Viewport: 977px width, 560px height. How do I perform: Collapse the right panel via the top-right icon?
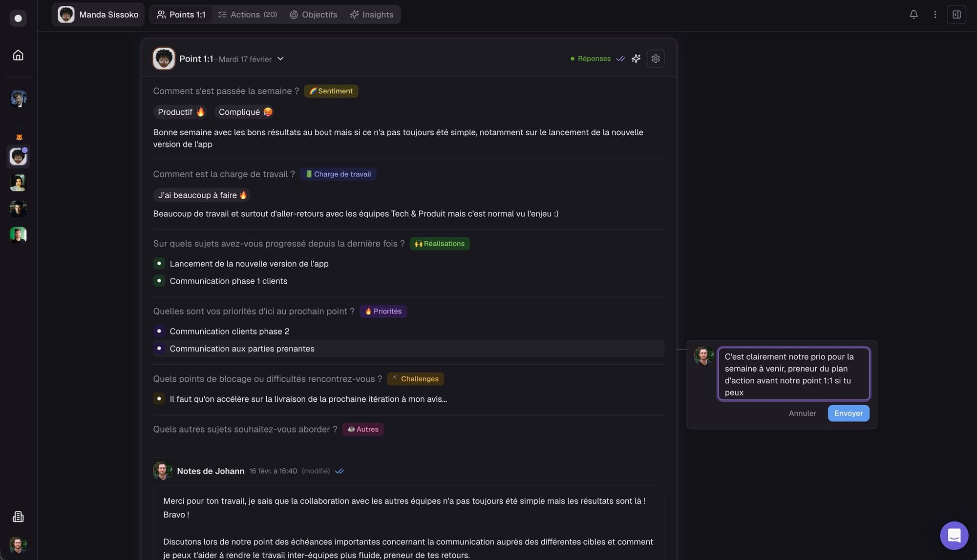[x=956, y=14]
